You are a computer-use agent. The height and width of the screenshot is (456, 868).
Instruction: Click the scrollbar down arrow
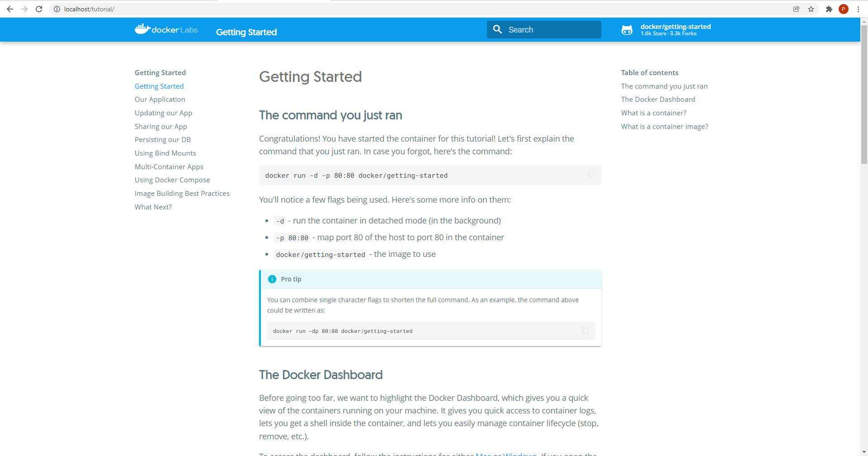864,452
